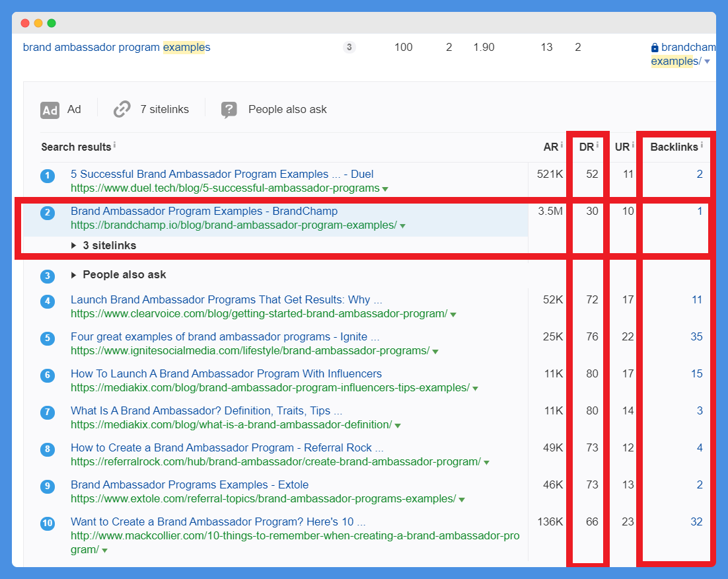
Task: Open keyword brand ambassador program examples
Action: (116, 48)
